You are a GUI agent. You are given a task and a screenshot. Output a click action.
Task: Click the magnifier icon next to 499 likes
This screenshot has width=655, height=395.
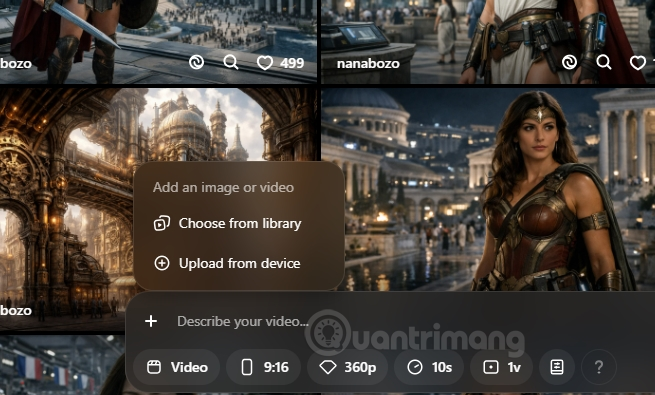pyautogui.click(x=231, y=63)
